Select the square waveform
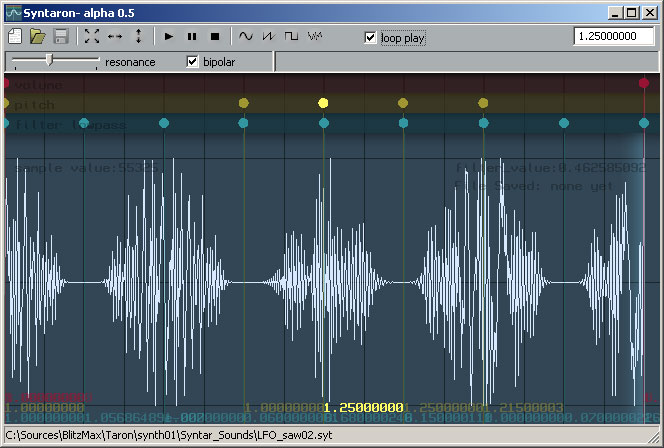664x448 pixels. pos(291,36)
